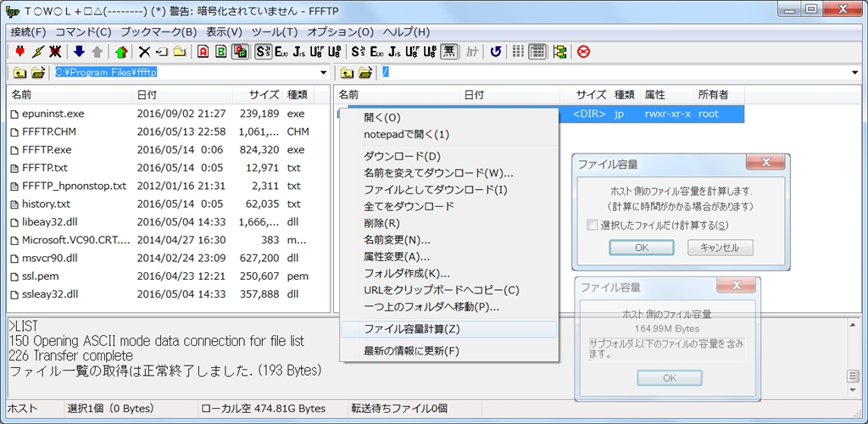Click the red circle Abort transfer icon

[x=584, y=52]
